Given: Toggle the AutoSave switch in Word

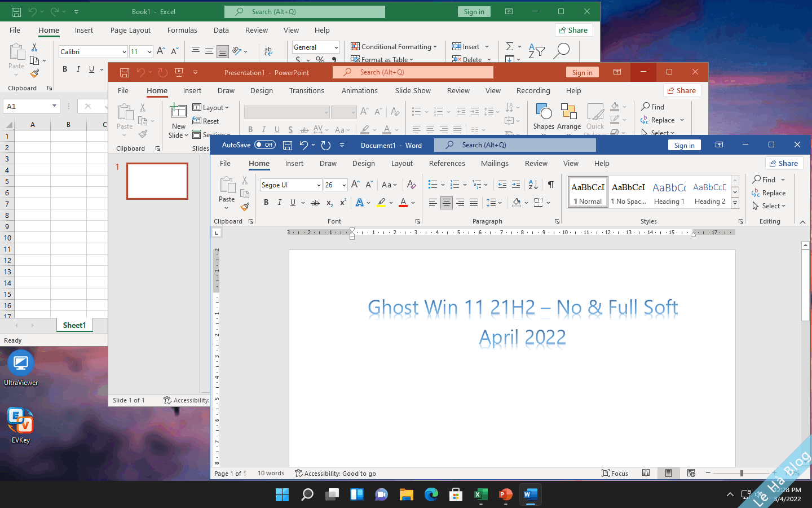Looking at the screenshot, I should [264, 145].
